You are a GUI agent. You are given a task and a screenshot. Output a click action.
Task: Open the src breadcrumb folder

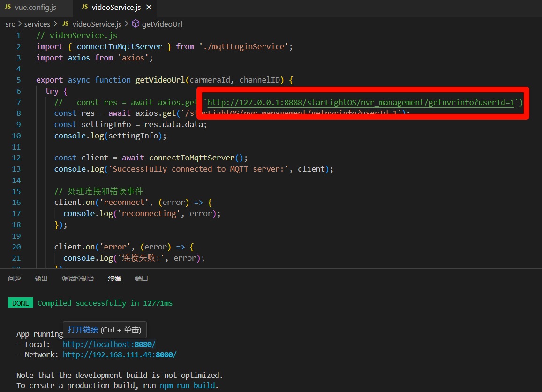pyautogui.click(x=10, y=24)
